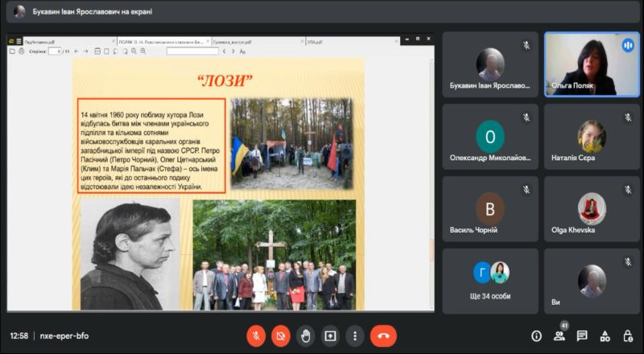Open host controls lock icon
Image resolution: width=644 pixels, height=354 pixels.
(628, 336)
